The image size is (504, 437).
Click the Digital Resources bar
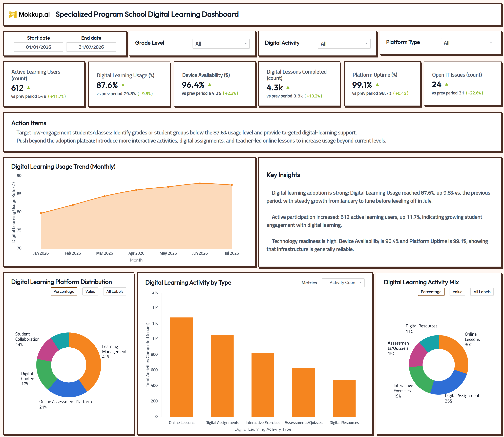344,398
